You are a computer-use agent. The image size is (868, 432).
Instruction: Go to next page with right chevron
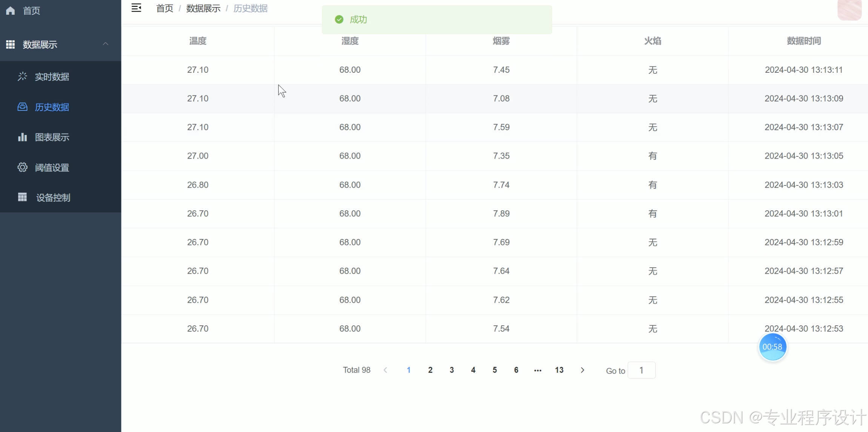click(582, 370)
